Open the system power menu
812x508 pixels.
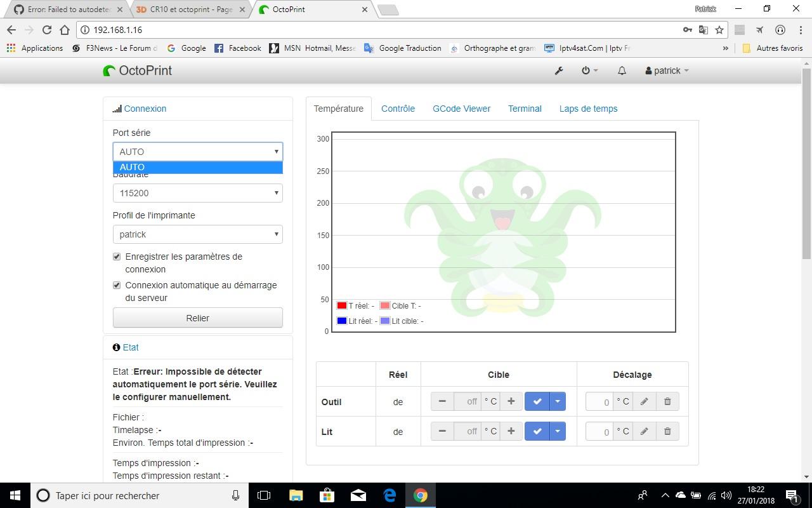[x=589, y=70]
